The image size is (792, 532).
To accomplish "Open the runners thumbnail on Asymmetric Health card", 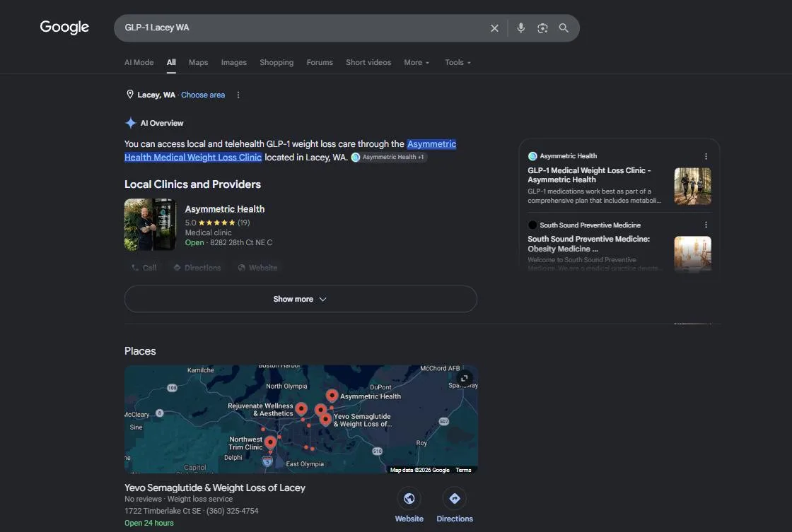I will tap(692, 187).
